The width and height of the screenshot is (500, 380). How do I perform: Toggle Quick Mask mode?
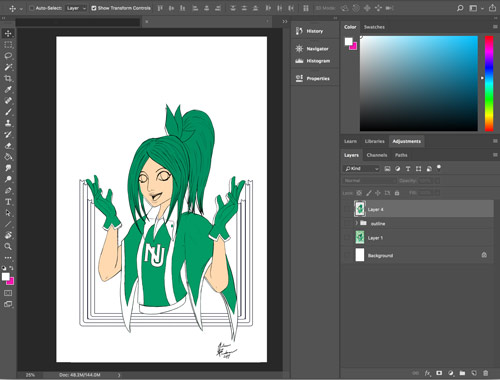tap(8, 293)
